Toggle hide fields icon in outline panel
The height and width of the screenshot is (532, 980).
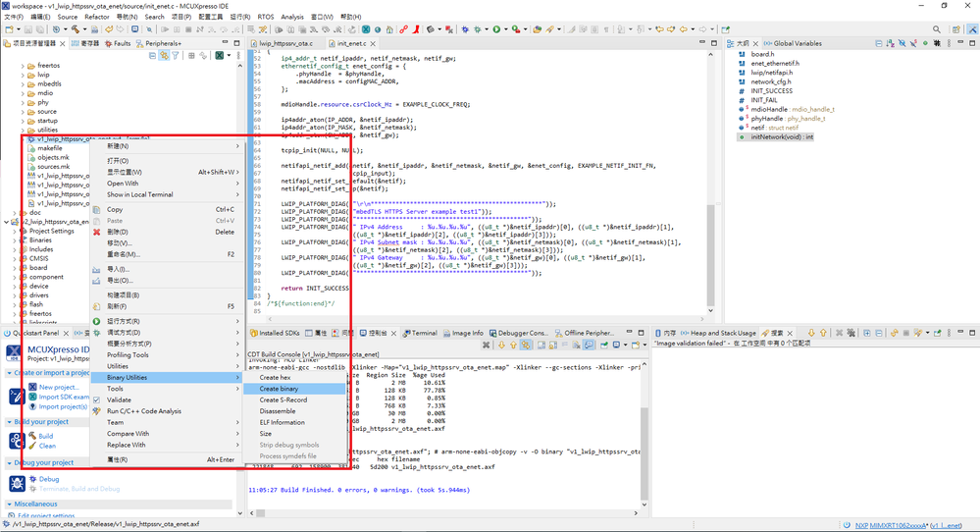point(902,44)
